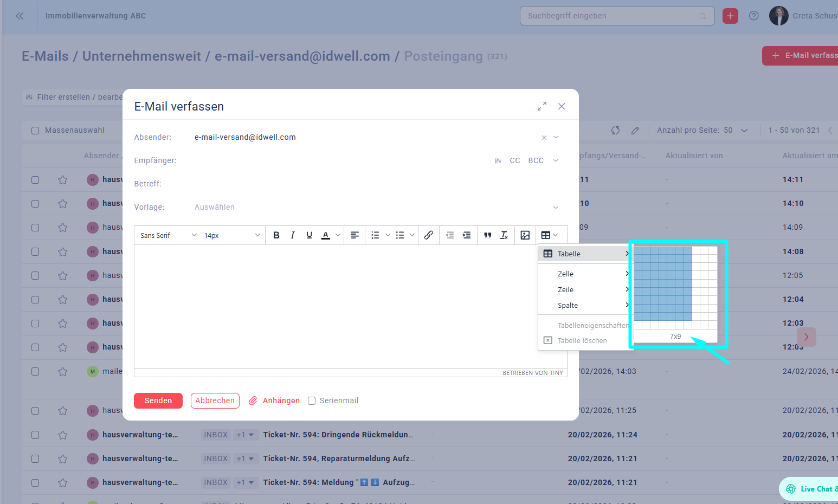Choose Tabelle löschen from the menu
The width and height of the screenshot is (838, 504).
coord(585,340)
